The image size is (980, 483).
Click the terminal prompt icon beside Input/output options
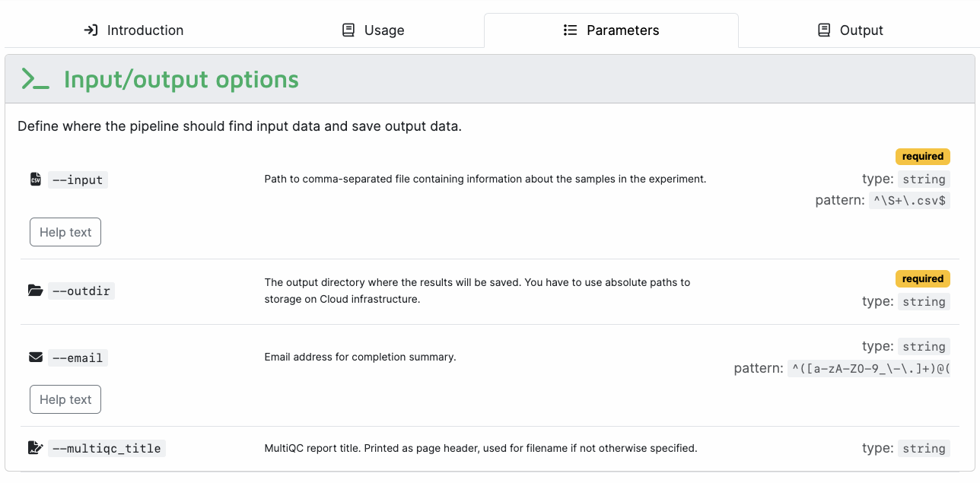36,79
